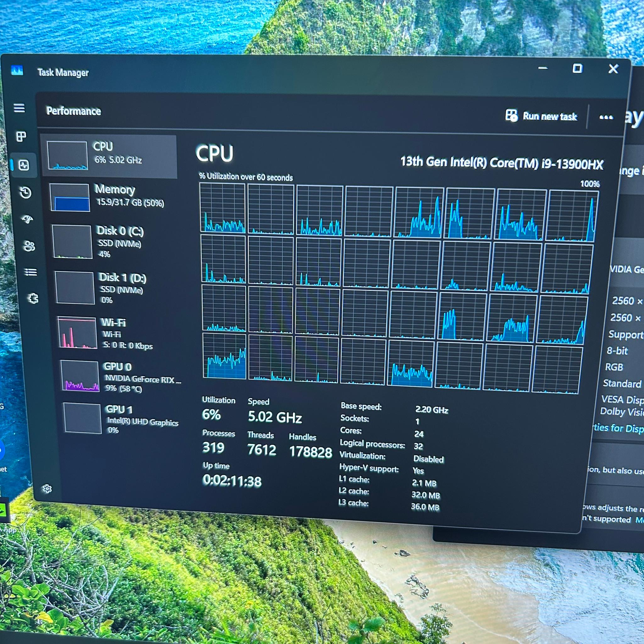
Task: Open the three-dot more options menu
Action: pos(606,117)
